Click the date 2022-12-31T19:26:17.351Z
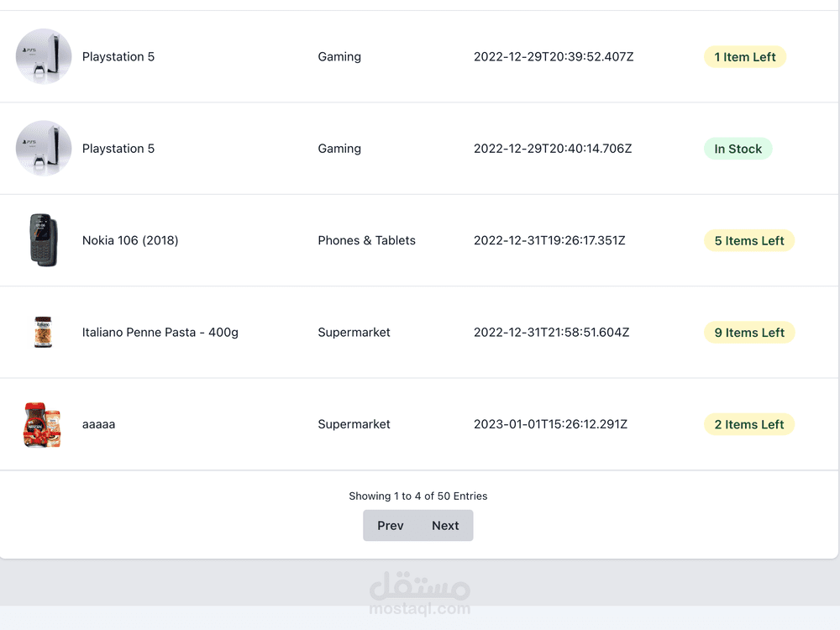This screenshot has height=630, width=840. [x=549, y=240]
